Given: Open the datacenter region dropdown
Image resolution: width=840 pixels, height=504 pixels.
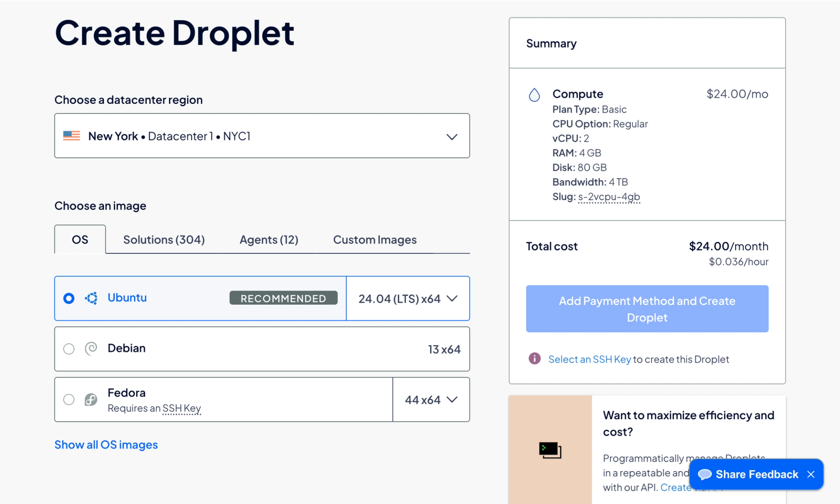Looking at the screenshot, I should point(262,136).
